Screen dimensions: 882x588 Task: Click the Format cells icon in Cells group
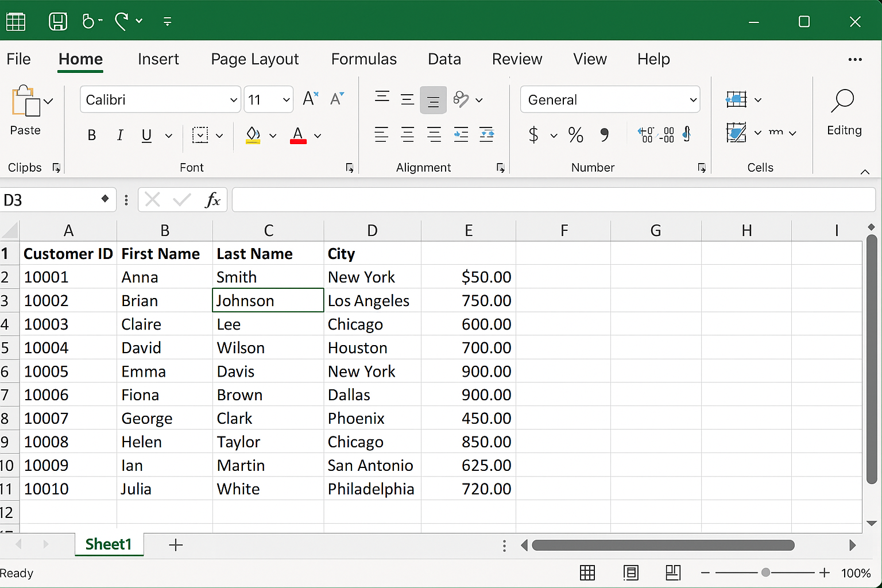[736, 133]
